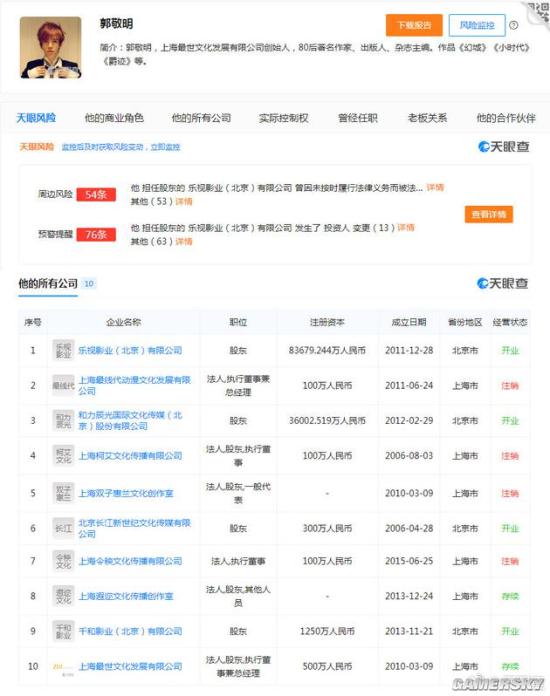Click the 注销 status in row 2
Screen dimensions: 550x696
coord(510,386)
